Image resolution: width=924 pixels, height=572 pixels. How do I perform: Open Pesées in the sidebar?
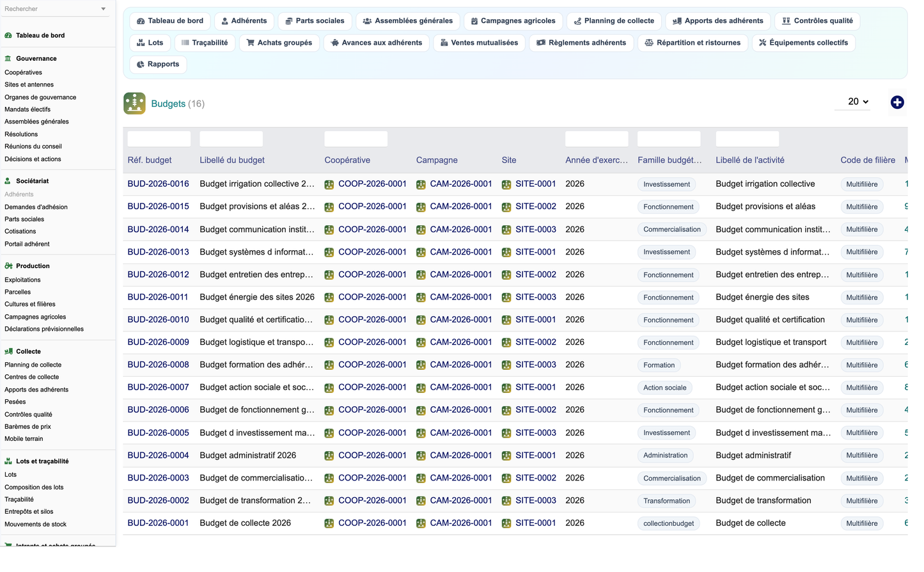point(15,402)
